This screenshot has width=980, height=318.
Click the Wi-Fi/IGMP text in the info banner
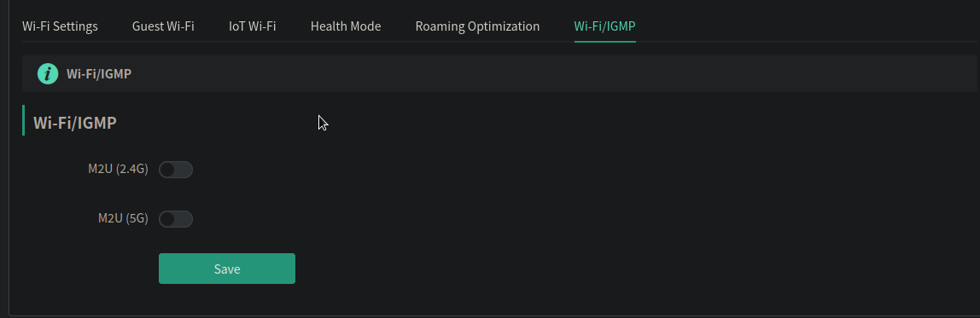[x=99, y=73]
